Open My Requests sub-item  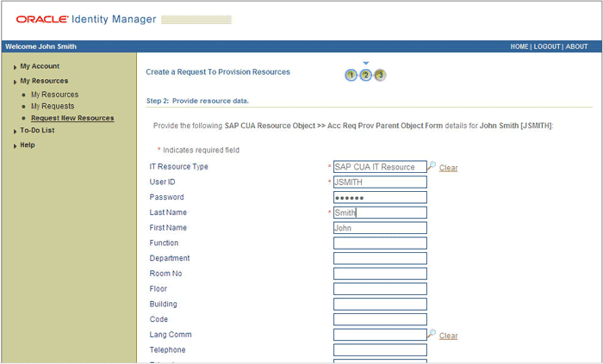(x=53, y=106)
